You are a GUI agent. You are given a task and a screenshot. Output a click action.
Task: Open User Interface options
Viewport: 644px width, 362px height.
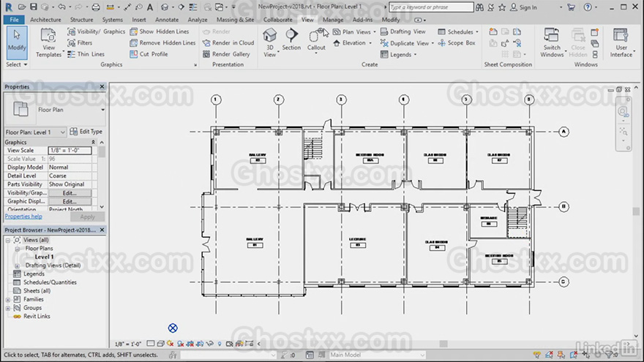pos(621,42)
